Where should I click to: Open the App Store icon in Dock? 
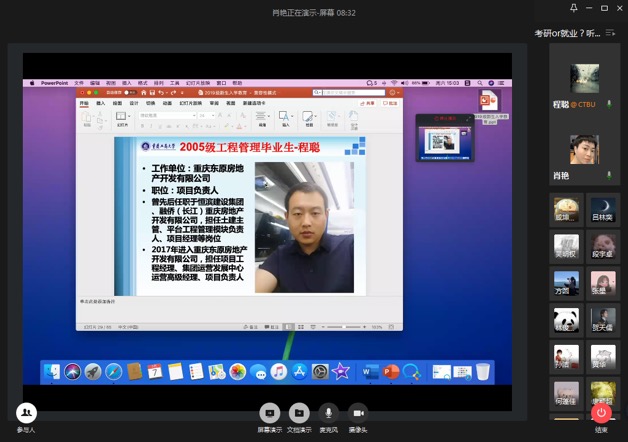299,372
